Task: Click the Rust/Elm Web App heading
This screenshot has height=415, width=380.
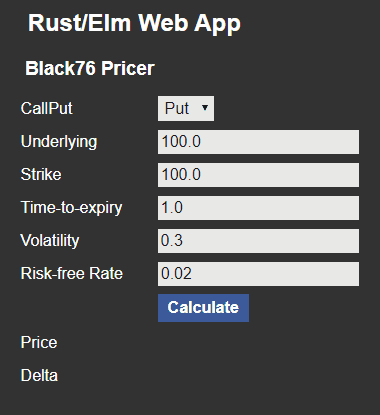Action: click(134, 23)
